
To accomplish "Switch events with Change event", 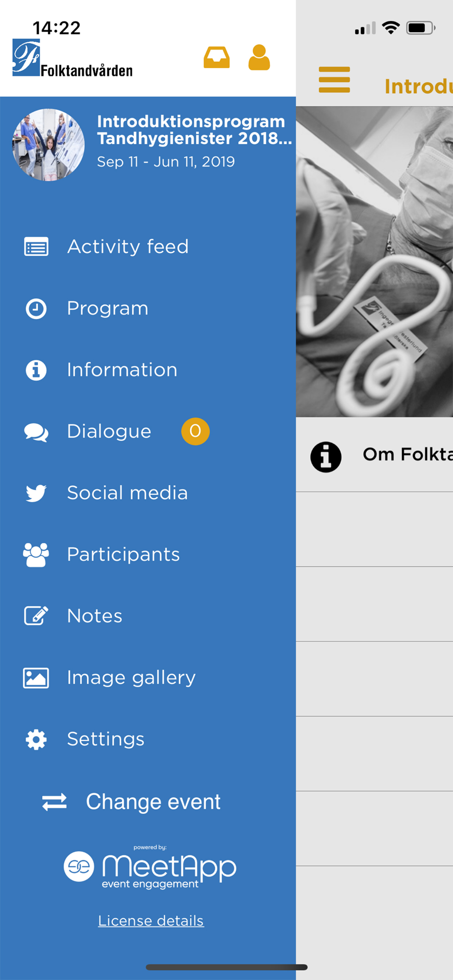I will click(x=131, y=802).
